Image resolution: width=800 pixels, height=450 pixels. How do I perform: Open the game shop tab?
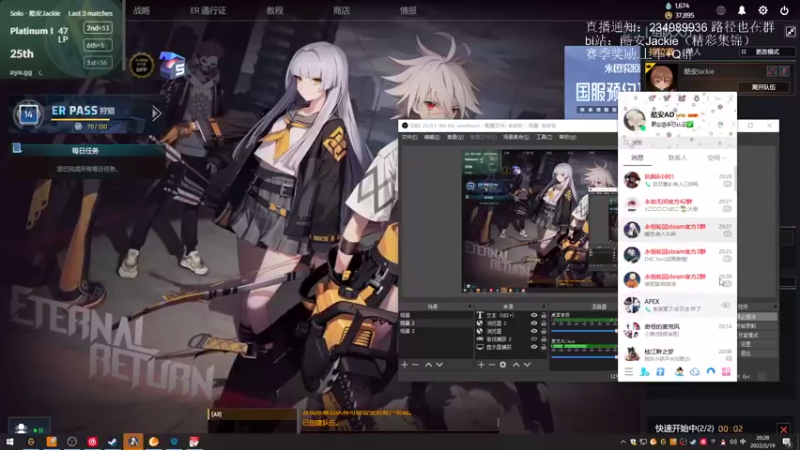[x=341, y=10]
